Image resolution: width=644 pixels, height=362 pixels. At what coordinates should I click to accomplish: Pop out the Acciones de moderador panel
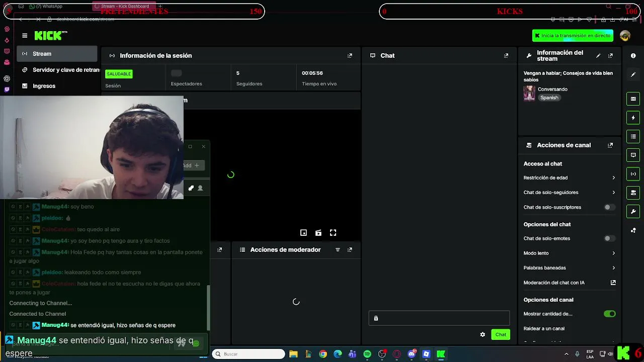pos(350,250)
